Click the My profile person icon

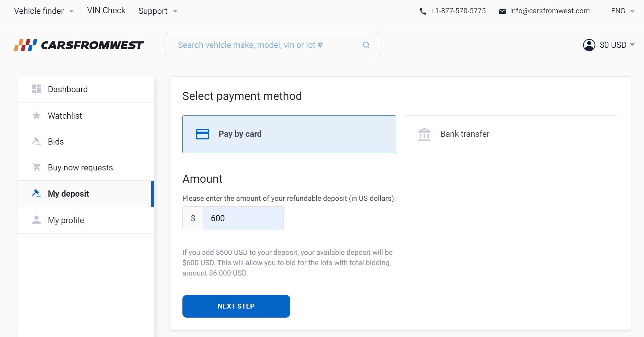click(37, 220)
